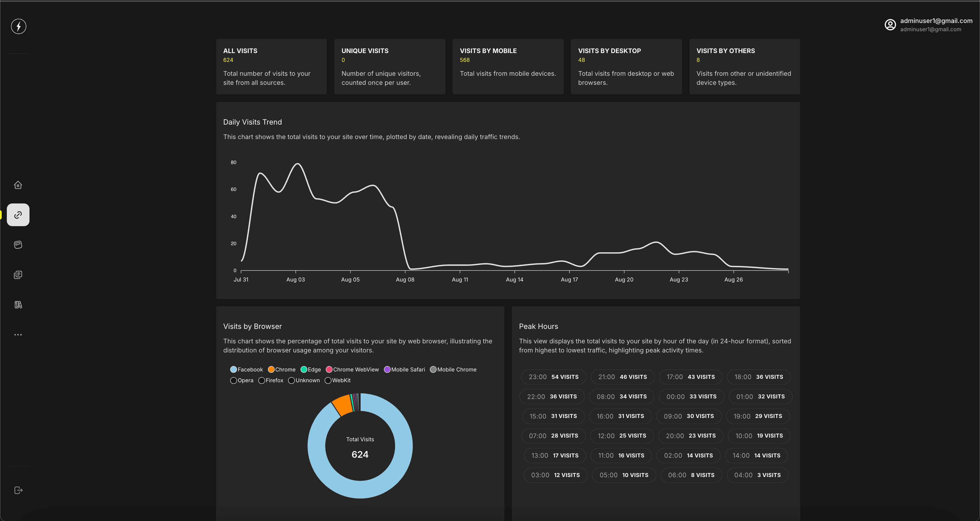980x521 pixels.
Task: Open adminuser1@gmail.com account menu
Action: (x=928, y=25)
